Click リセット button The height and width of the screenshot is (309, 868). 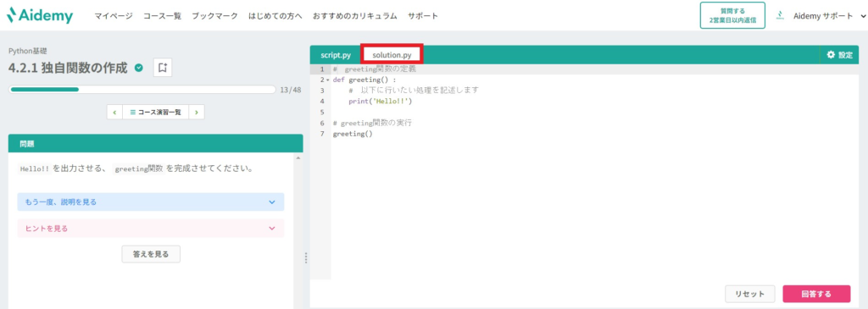pyautogui.click(x=749, y=294)
